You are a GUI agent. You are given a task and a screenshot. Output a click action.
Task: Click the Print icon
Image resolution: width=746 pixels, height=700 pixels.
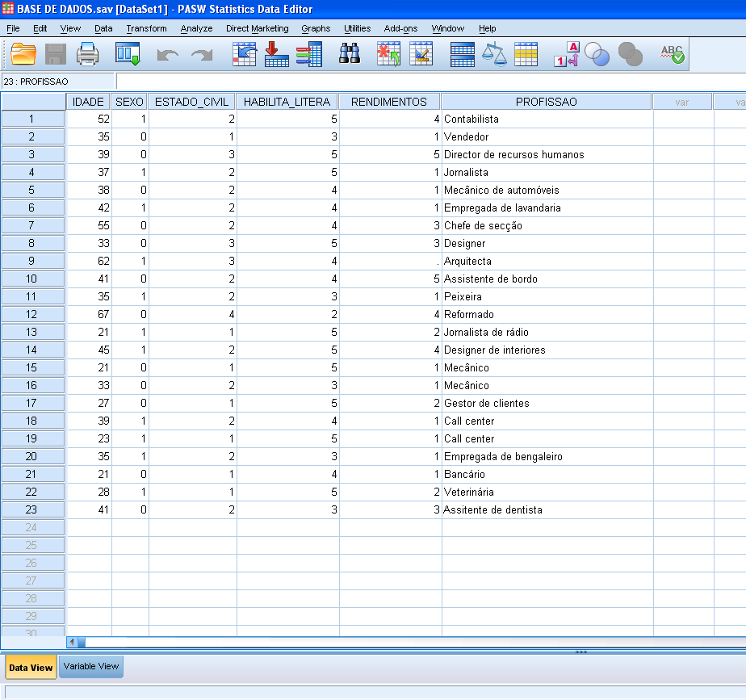(x=87, y=54)
